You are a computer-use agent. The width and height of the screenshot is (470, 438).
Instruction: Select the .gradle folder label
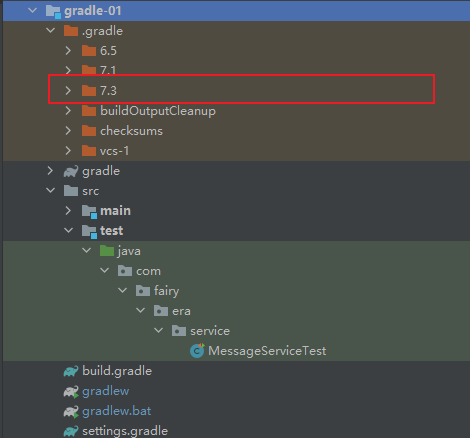tap(103, 31)
